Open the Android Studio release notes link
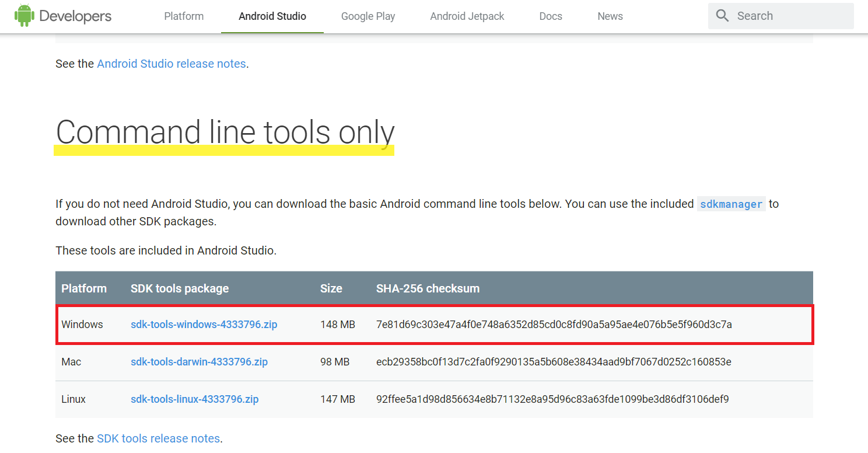 (x=171, y=63)
